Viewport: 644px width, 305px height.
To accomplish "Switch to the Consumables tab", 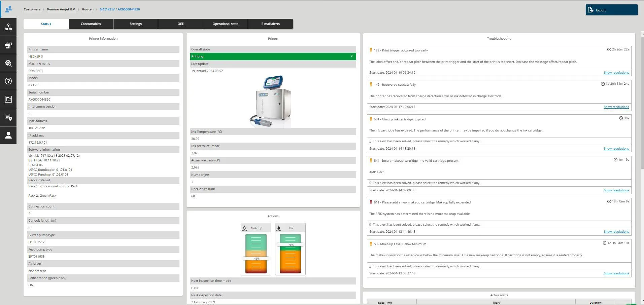I will pos(91,24).
